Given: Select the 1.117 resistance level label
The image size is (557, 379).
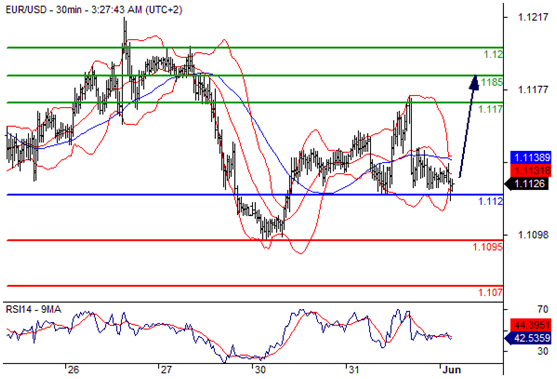Looking at the screenshot, I should tap(491, 109).
